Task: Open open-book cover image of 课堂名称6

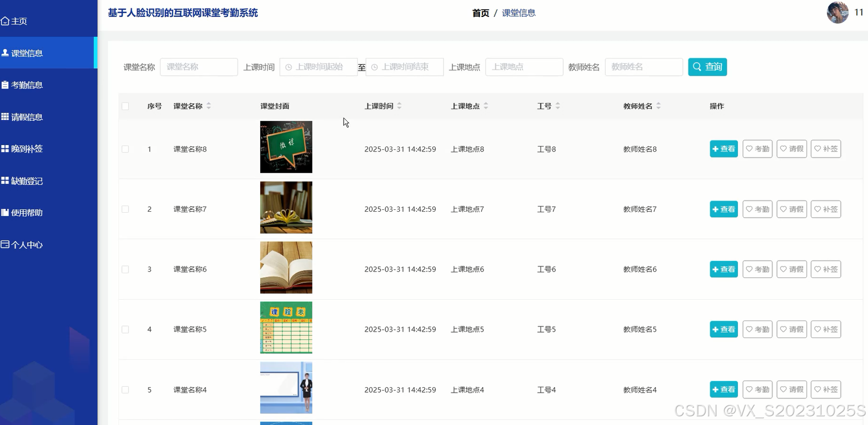Action: 286,267
